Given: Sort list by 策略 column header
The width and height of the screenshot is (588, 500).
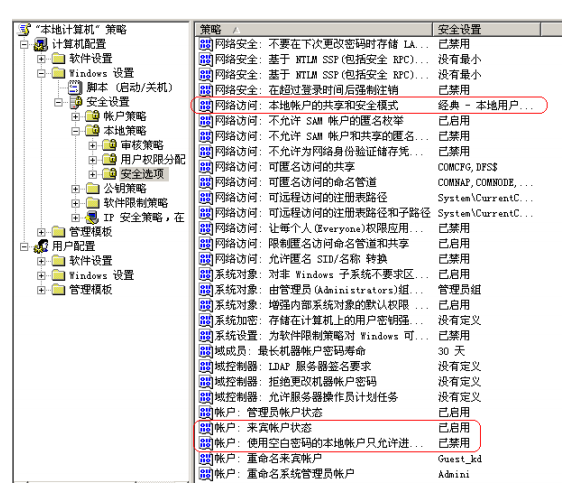Looking at the screenshot, I should pyautogui.click(x=314, y=29).
